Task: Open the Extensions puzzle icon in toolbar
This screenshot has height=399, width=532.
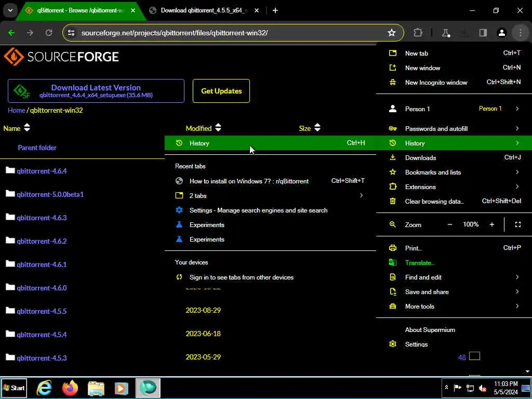Action: point(418,33)
